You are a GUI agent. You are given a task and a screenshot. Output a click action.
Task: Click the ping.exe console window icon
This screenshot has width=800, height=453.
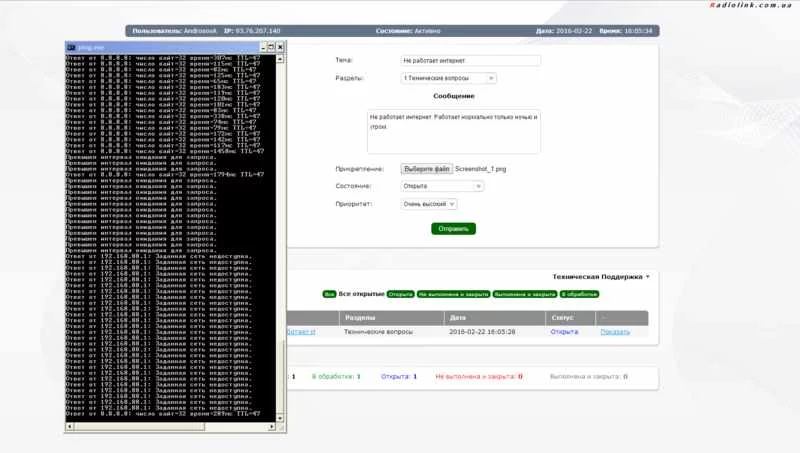(x=70, y=47)
